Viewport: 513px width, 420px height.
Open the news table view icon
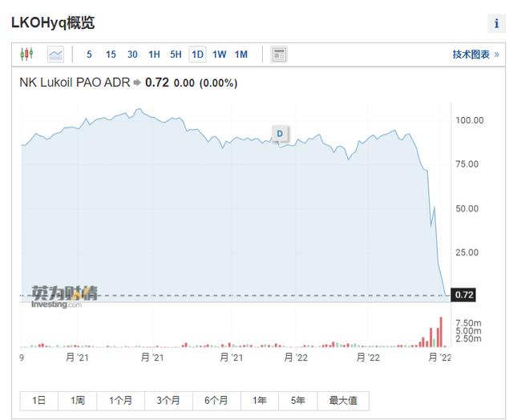point(279,55)
